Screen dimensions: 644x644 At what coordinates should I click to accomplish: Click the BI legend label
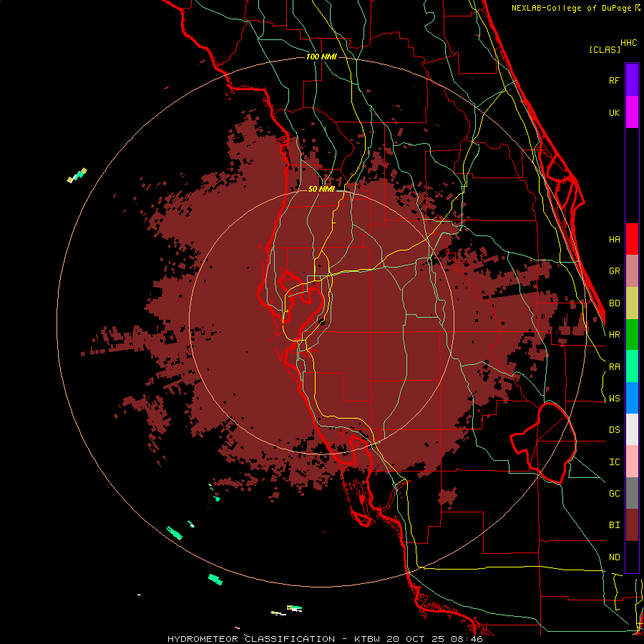[x=614, y=525]
